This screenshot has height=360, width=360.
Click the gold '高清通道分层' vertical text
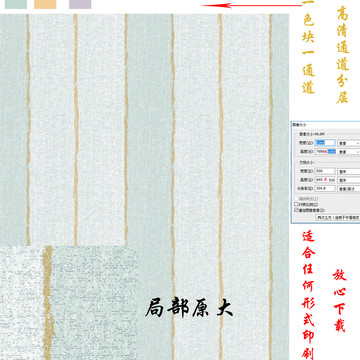pos(343,55)
